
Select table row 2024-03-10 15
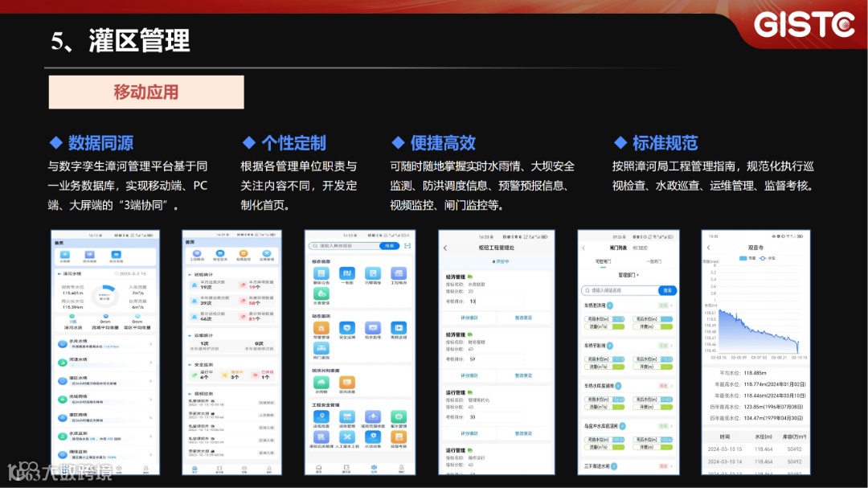(x=755, y=449)
